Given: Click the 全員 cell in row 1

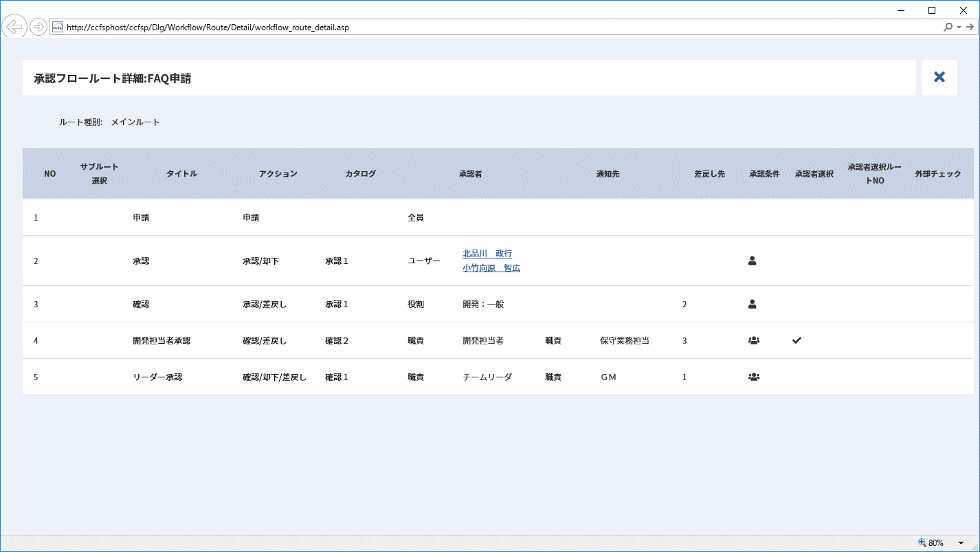Looking at the screenshot, I should pos(416,217).
